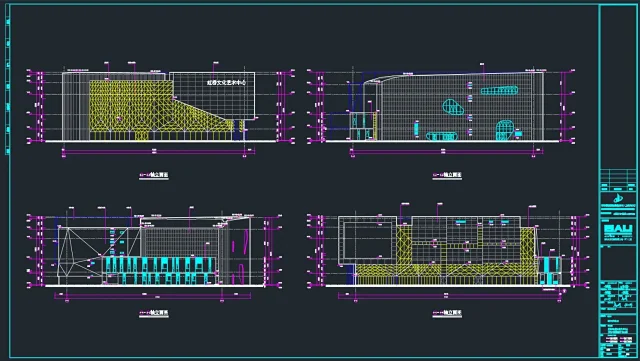Screen dimensions: 640x361
Task: Select the Chinese building name text on the top-left elevation
Action: click(x=227, y=82)
